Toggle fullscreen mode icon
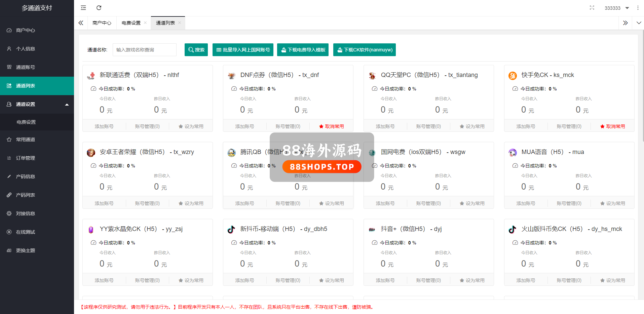644x314 pixels. coord(592,8)
